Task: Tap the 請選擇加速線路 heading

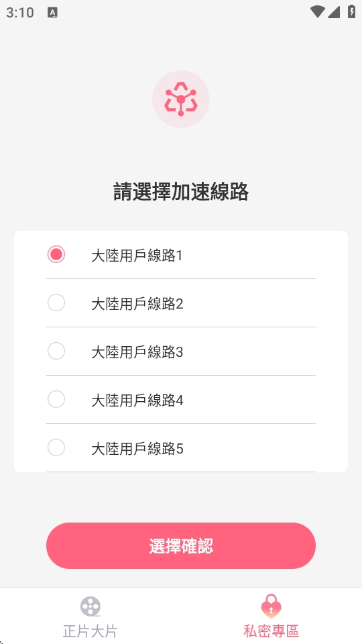Action: 181,193
